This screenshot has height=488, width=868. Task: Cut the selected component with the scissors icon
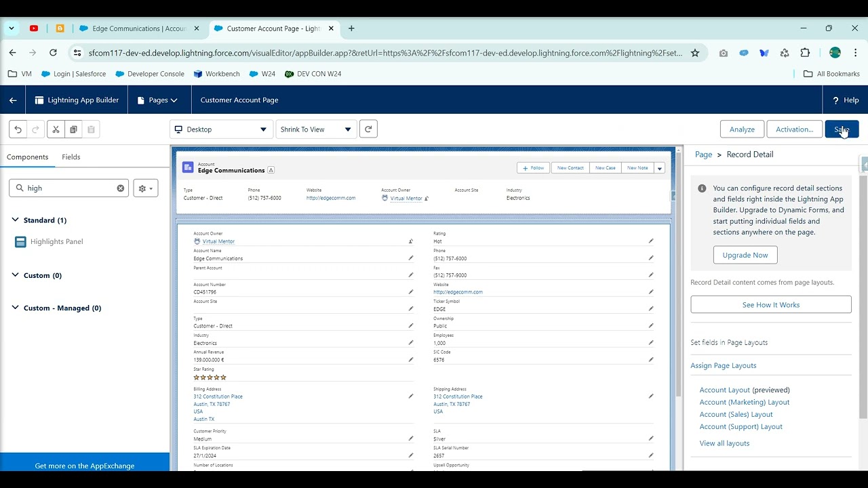click(x=56, y=129)
